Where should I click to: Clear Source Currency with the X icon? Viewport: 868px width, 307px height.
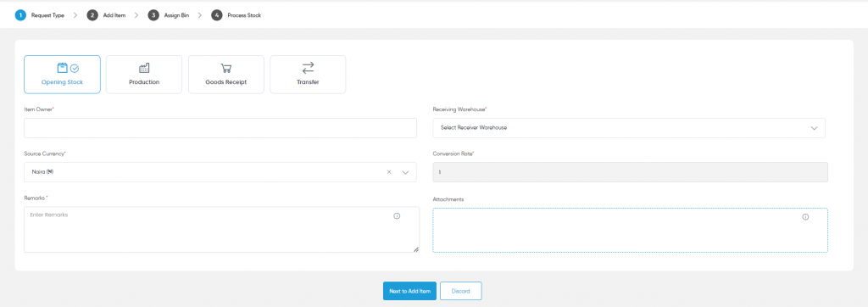pyautogui.click(x=389, y=172)
